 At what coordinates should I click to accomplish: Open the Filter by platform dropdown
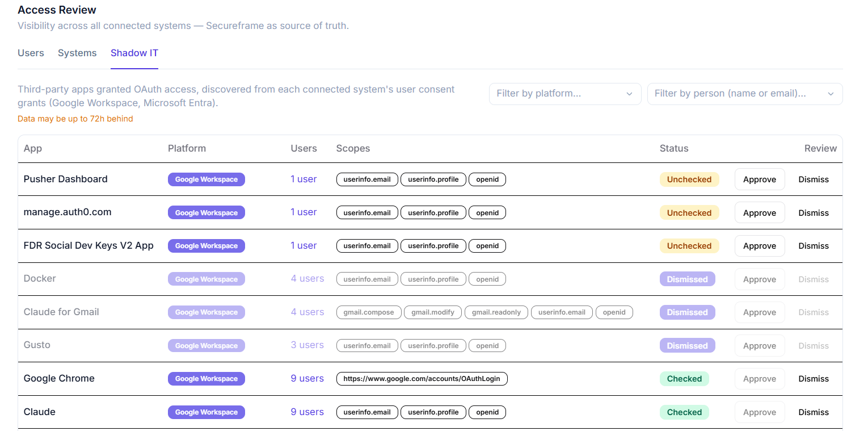pyautogui.click(x=565, y=94)
